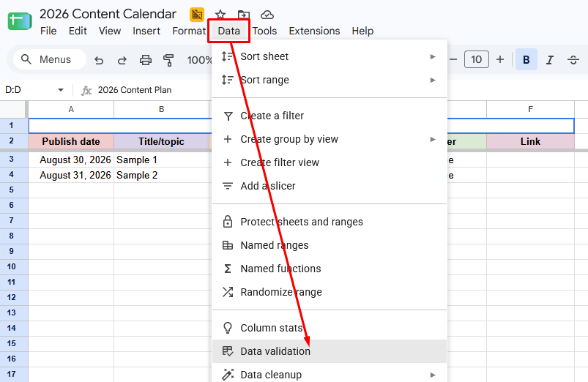The width and height of the screenshot is (588, 382).
Task: Open the Tools menu
Action: click(x=264, y=31)
